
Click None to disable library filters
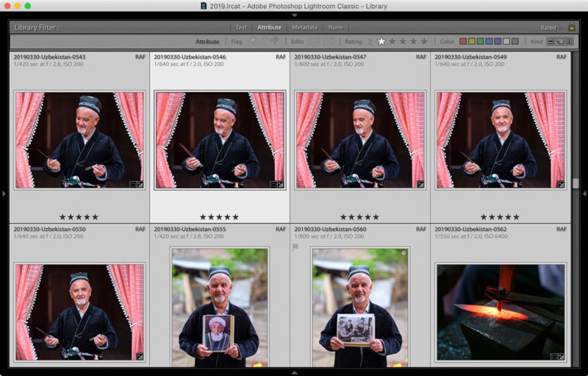tap(335, 27)
